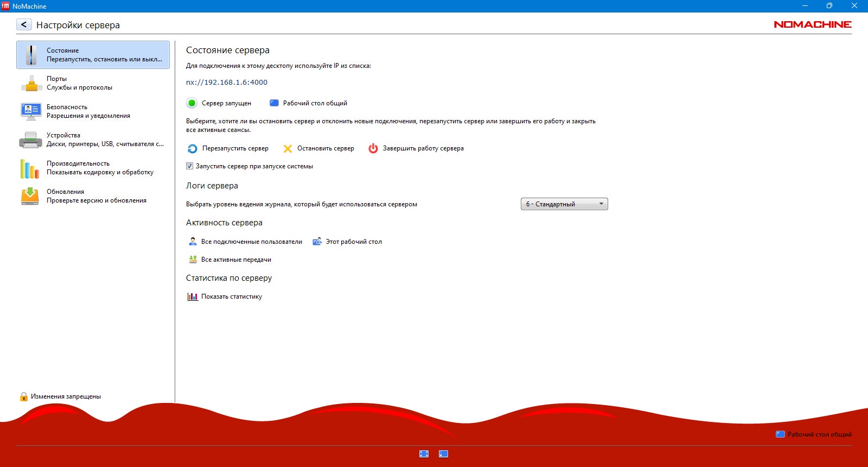Click Показать статистику
Screen dimensions: 868x467
pyautogui.click(x=225, y=296)
